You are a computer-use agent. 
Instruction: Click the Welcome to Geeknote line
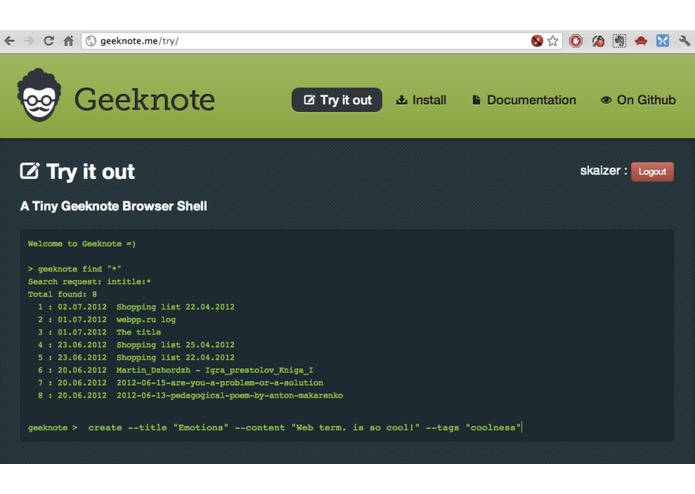click(x=82, y=244)
